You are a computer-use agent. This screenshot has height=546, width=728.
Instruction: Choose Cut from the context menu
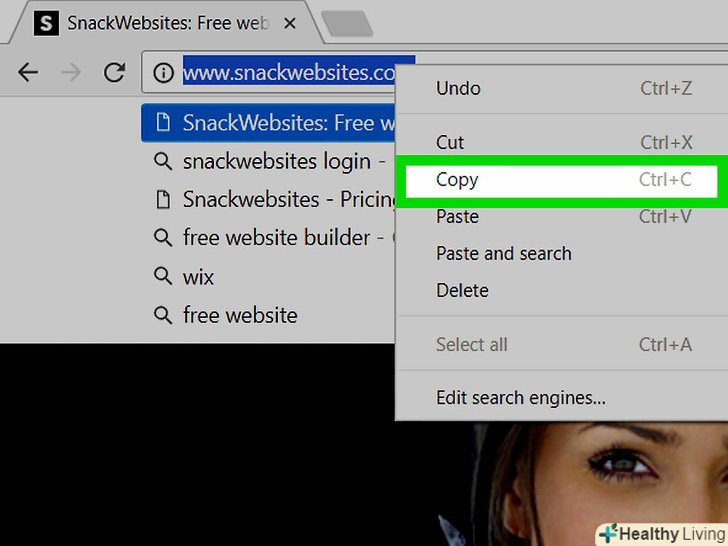point(561,143)
